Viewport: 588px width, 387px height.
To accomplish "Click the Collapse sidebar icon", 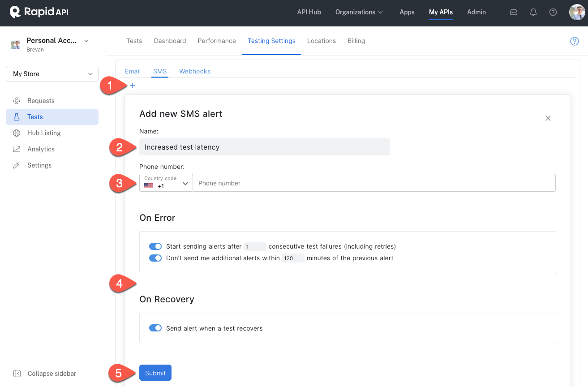I will pyautogui.click(x=17, y=374).
